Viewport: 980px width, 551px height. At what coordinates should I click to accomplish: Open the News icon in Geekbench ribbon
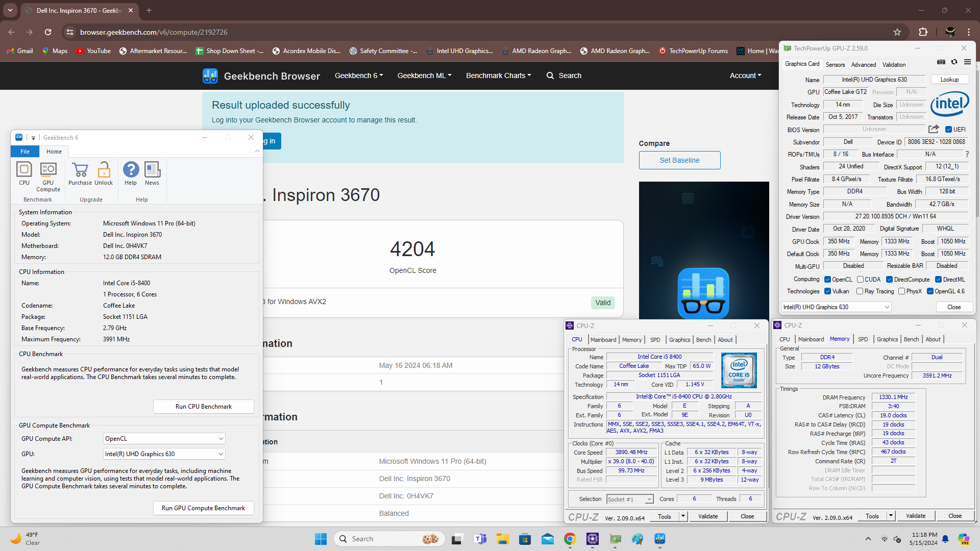pyautogui.click(x=152, y=173)
